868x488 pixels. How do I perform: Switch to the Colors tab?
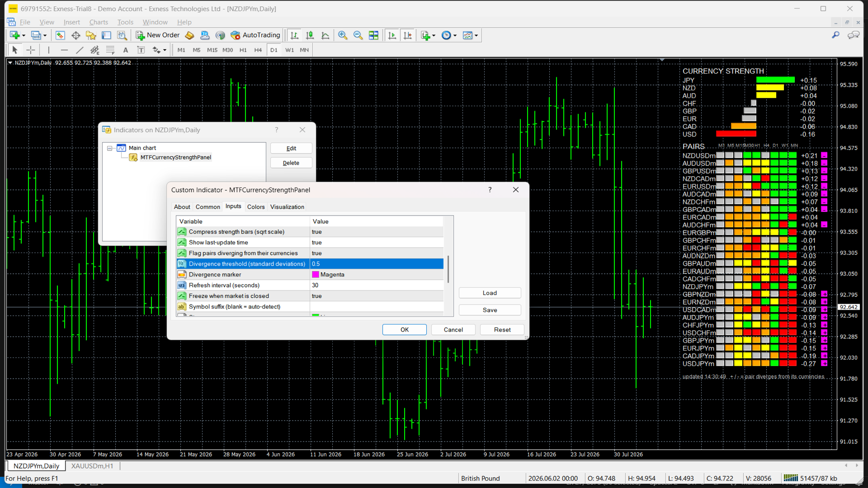256,207
